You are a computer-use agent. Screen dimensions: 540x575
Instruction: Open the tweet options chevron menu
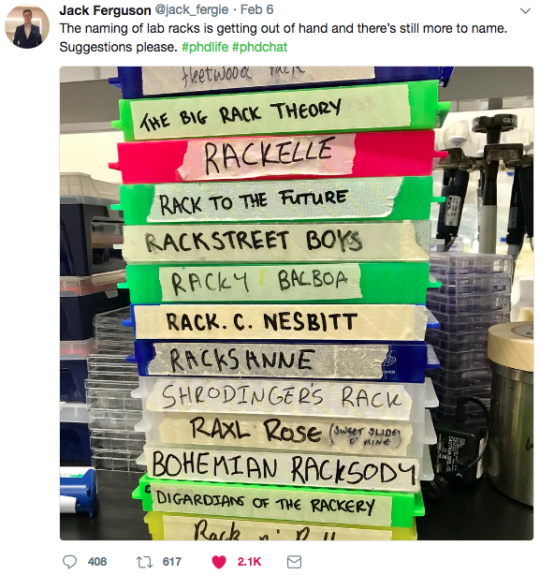(x=526, y=11)
